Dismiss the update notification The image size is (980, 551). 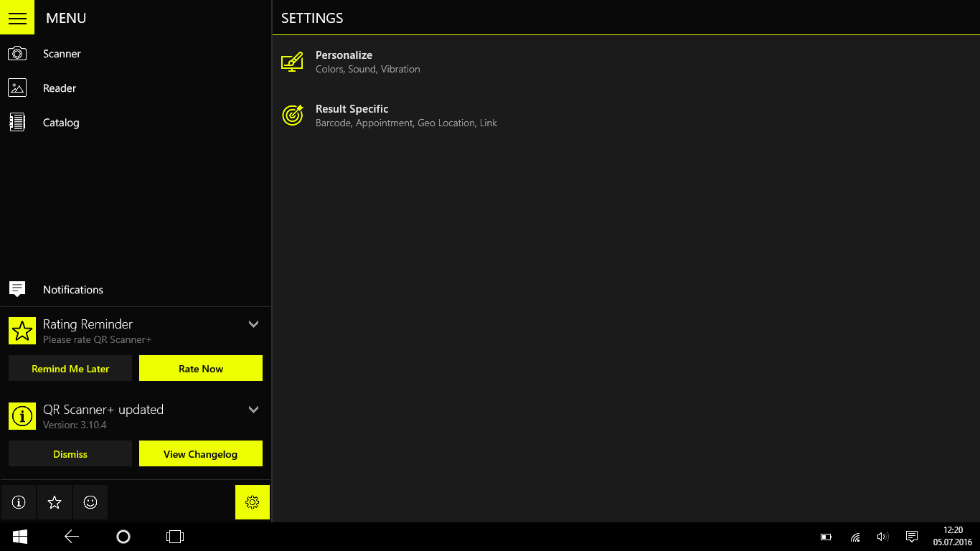(x=70, y=453)
